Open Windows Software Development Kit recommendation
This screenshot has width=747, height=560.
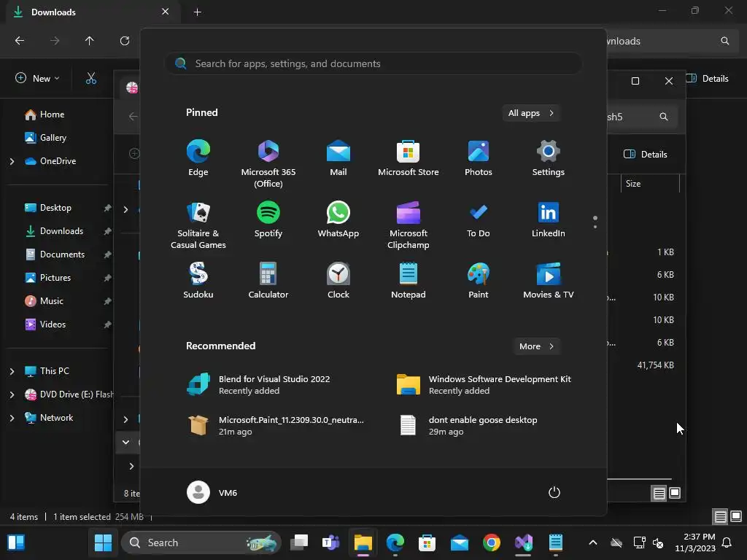coord(485,385)
